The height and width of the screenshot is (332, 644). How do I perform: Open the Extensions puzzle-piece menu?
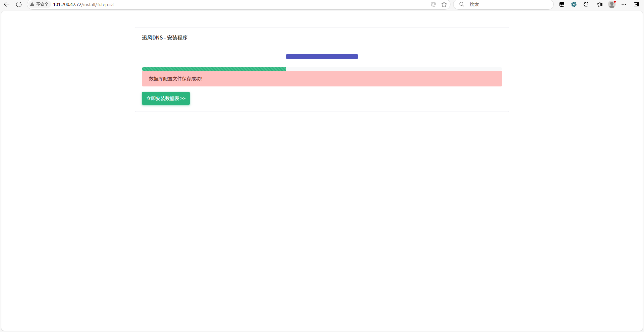[x=586, y=4]
